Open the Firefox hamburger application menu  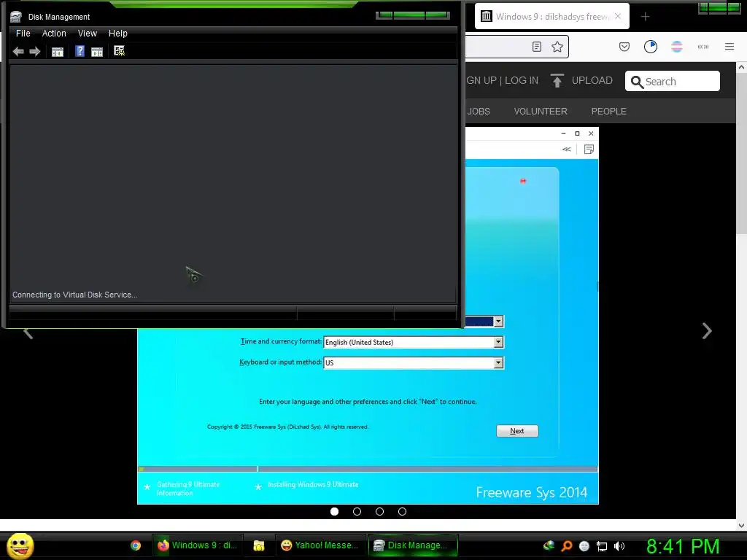point(729,47)
